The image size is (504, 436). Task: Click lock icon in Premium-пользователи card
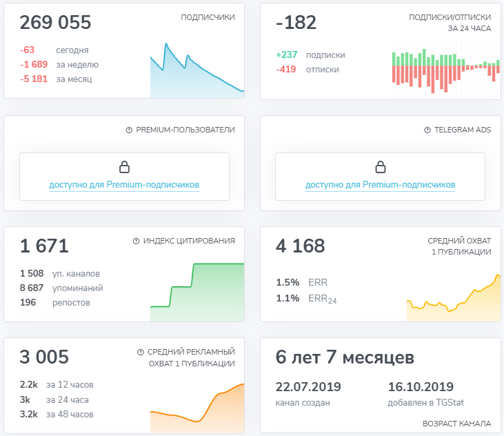[124, 167]
